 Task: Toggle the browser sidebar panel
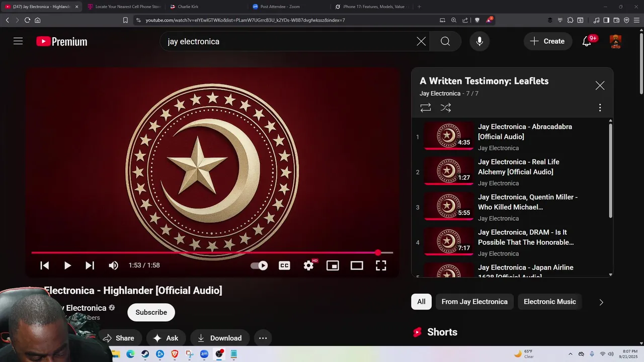(x=606, y=20)
